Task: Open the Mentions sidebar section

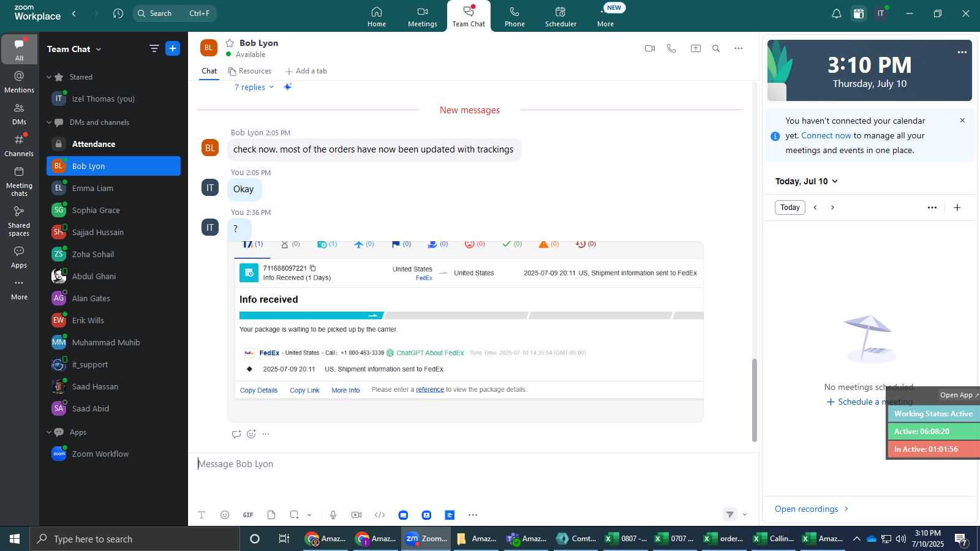Action: (20, 82)
